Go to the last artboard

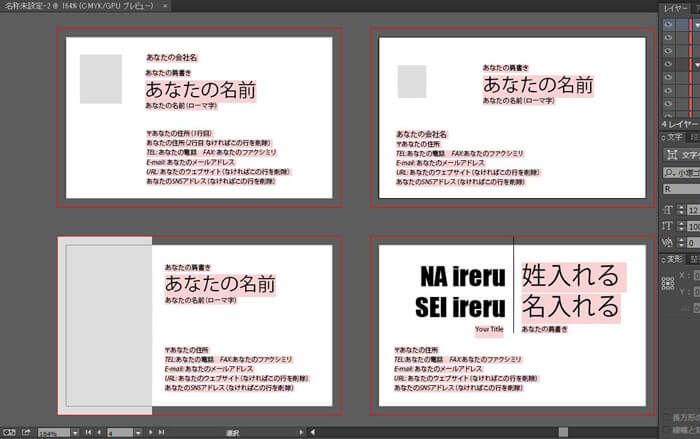click(161, 432)
